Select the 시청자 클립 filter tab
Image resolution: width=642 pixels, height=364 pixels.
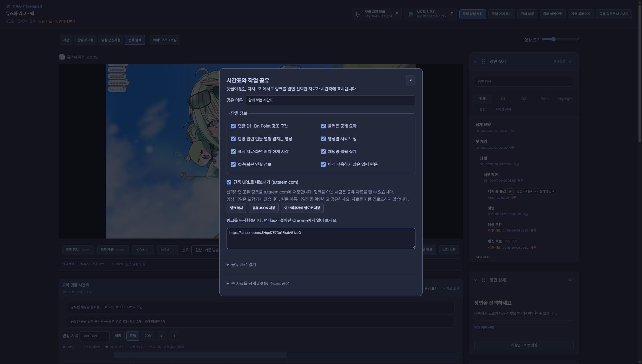coord(503,110)
